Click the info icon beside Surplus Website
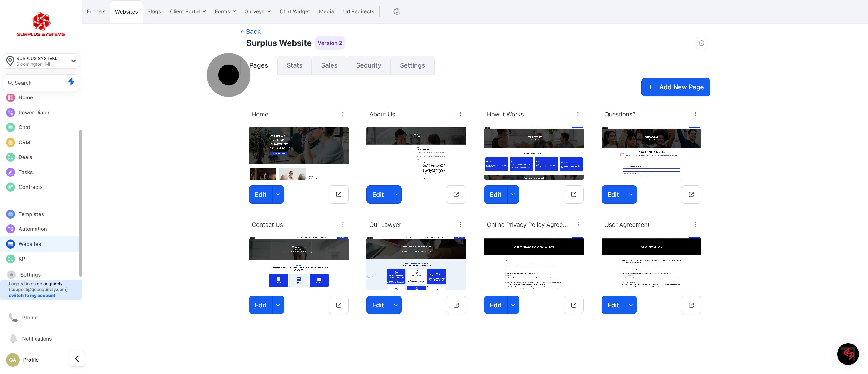The image size is (868, 374). click(701, 43)
